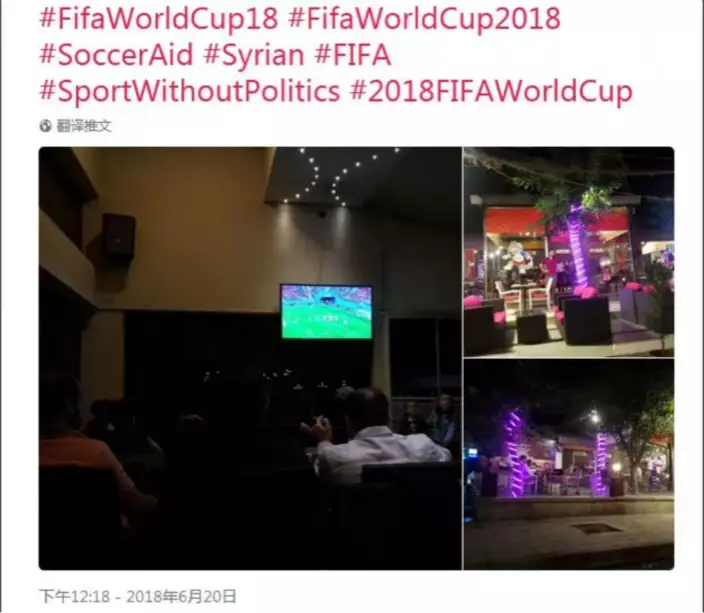Viewport: 704px width, 613px height.
Task: Click the TV screen in the large photo
Action: 326,311
